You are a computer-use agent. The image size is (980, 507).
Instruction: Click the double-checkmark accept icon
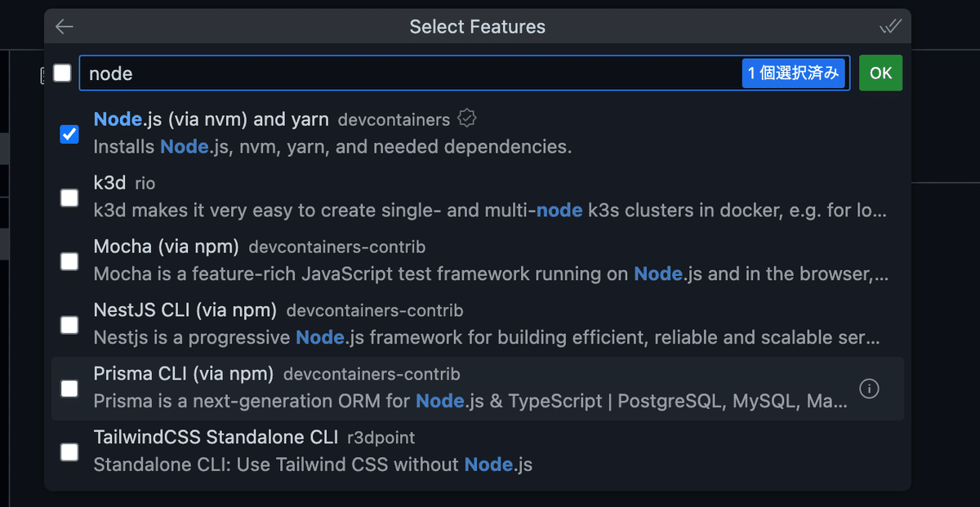[x=890, y=27]
